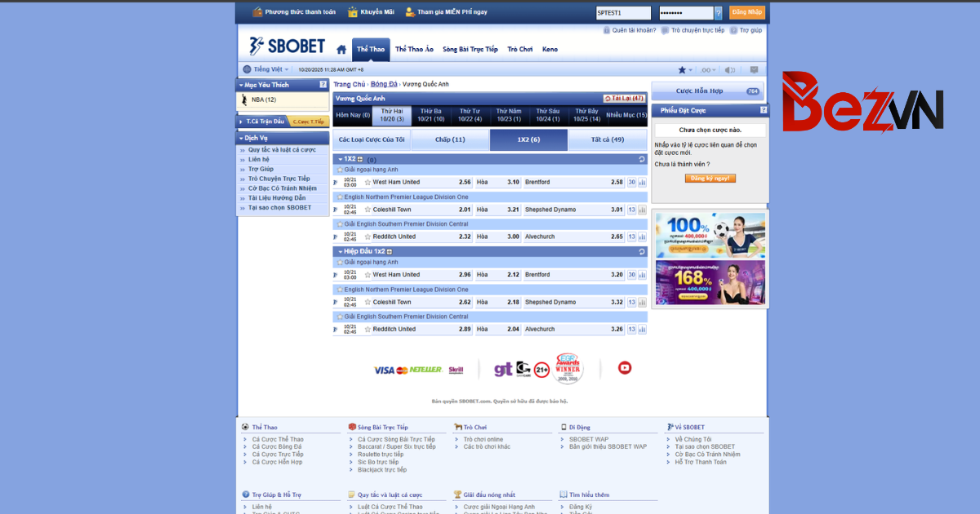Viewport: 980px width, 514px height.
Task: Select the Thứ Ba 10/21 date tab
Action: (430, 115)
